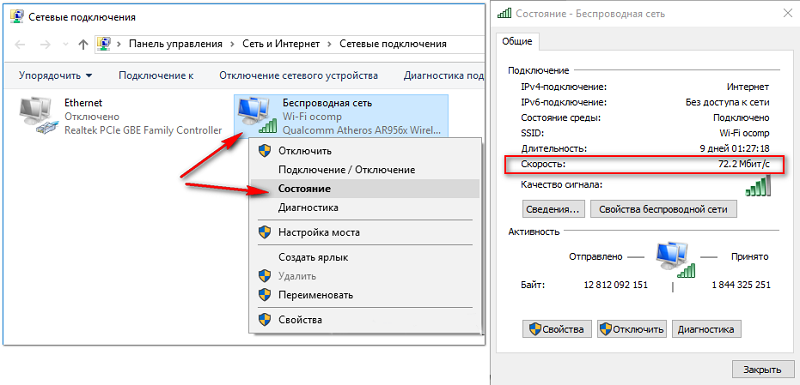Select the Общие tab
800x385 pixels.
click(x=517, y=41)
